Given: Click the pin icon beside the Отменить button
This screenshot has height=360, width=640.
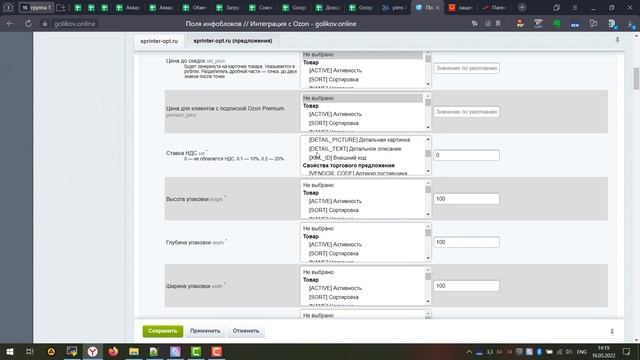Looking at the screenshot, I should 612,331.
